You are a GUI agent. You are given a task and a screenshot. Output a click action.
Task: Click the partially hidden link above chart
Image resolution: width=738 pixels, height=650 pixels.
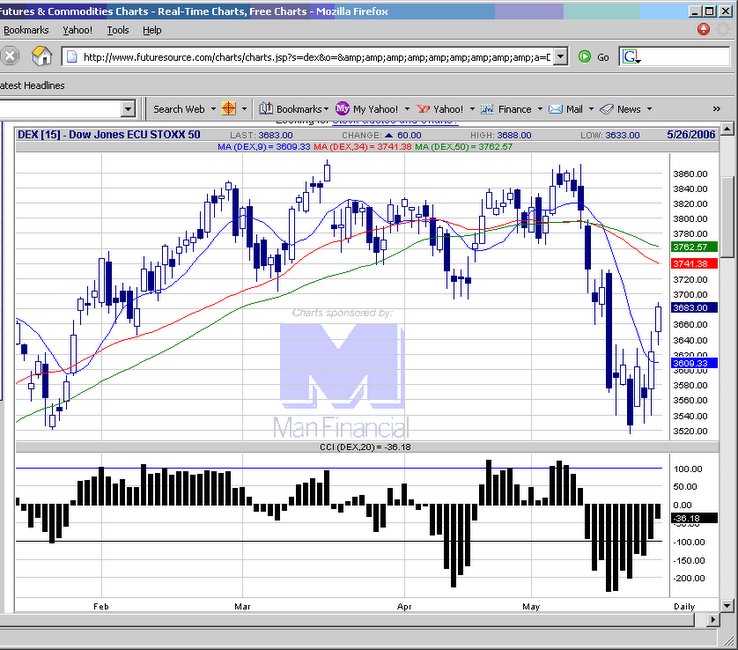395,122
